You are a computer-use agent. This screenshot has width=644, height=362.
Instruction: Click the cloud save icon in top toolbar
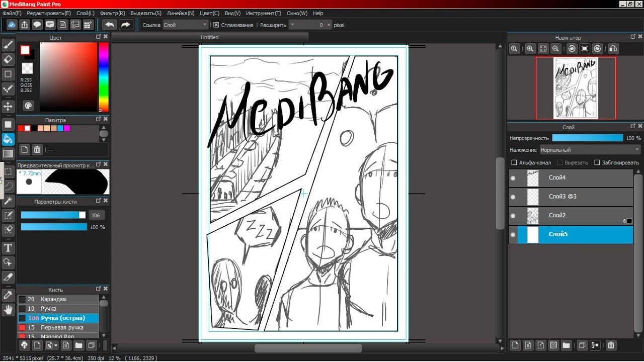click(x=12, y=25)
